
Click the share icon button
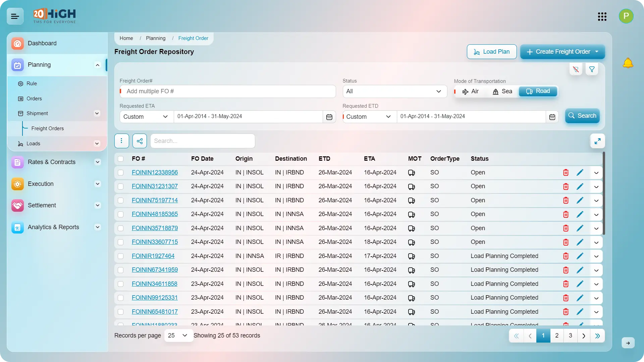[140, 141]
